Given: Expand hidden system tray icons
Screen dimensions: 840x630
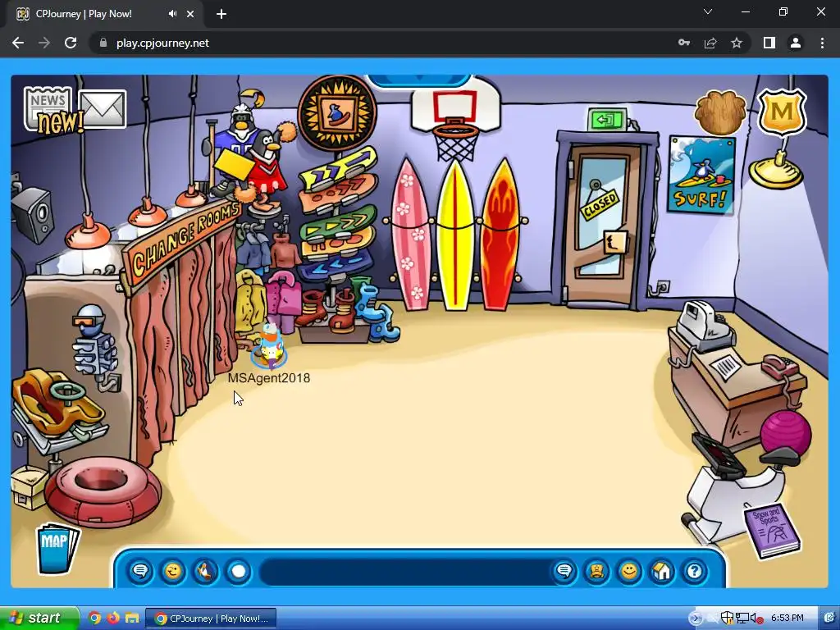Looking at the screenshot, I should tap(695, 619).
